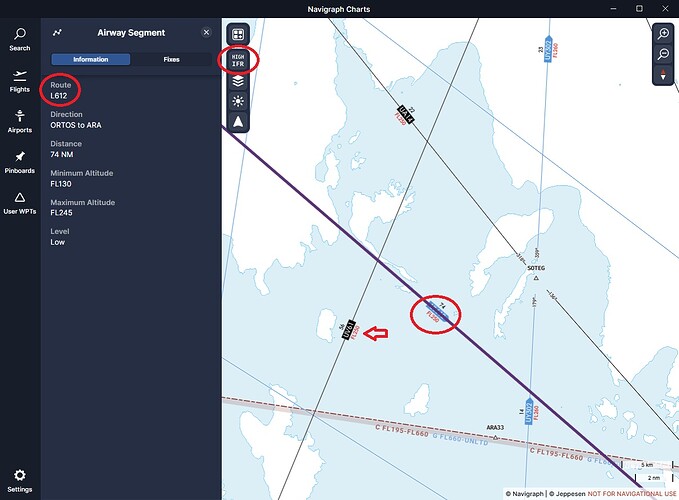Screen dimensions: 679x500
Task: Click the 74 NM distance value
Action: pos(61,155)
